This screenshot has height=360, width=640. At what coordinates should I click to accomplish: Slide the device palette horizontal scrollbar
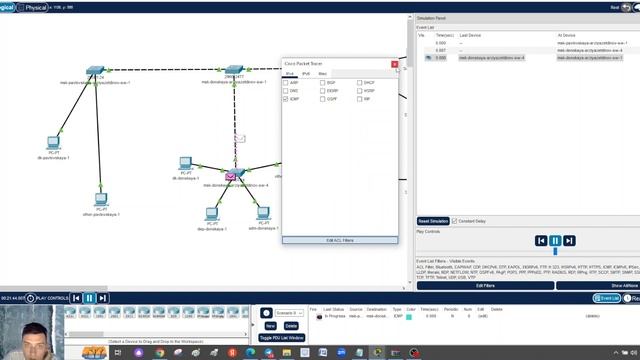tap(86, 334)
